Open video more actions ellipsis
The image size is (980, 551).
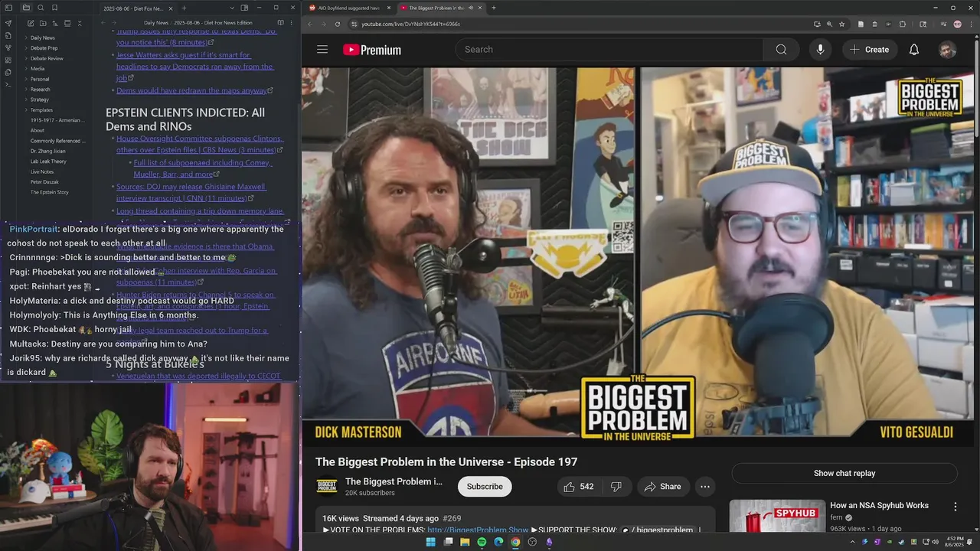pos(705,487)
